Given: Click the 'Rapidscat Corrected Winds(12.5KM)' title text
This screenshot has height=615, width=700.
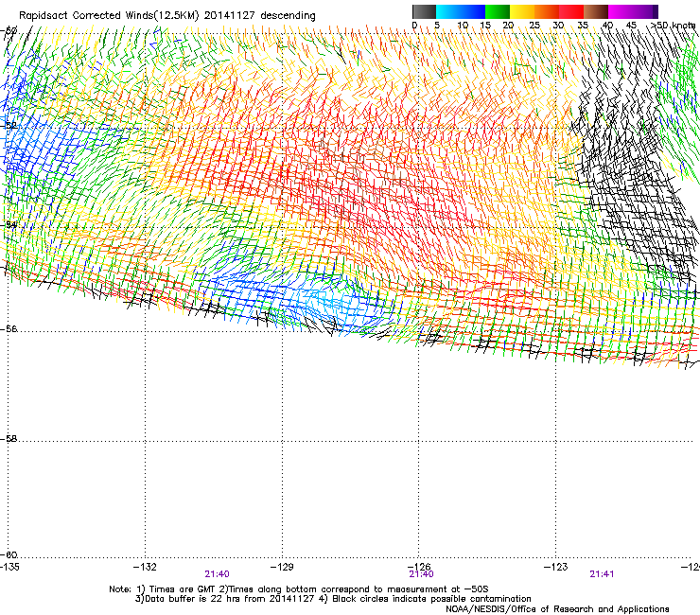Looking at the screenshot, I should pos(109,16).
